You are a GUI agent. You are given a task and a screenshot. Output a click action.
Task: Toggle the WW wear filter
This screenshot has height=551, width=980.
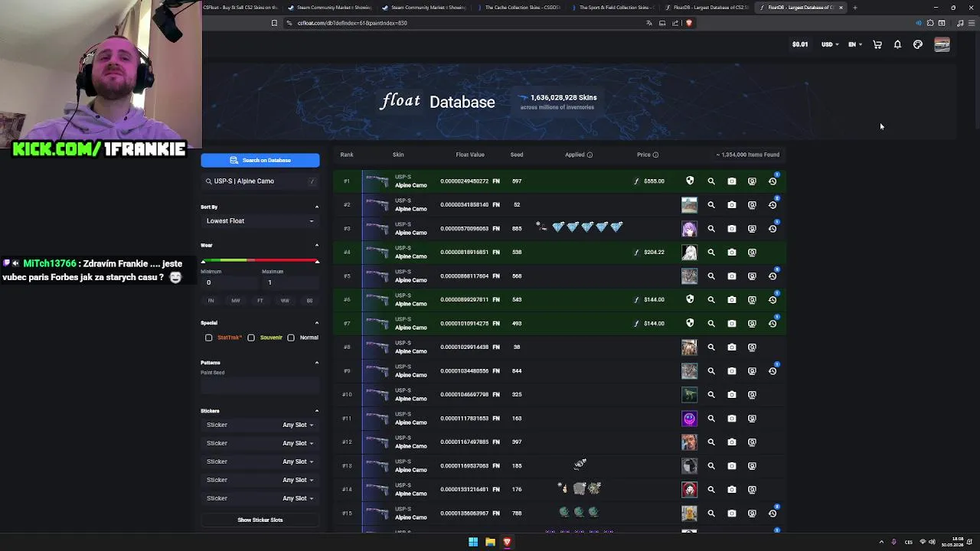point(285,301)
